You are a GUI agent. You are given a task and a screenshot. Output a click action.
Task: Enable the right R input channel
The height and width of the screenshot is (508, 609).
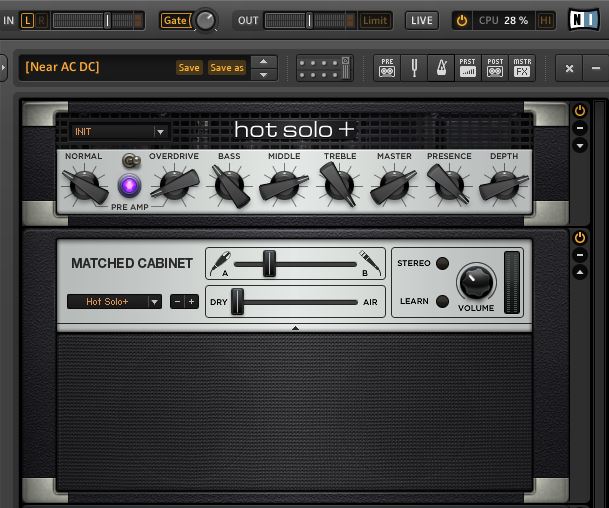[42, 21]
